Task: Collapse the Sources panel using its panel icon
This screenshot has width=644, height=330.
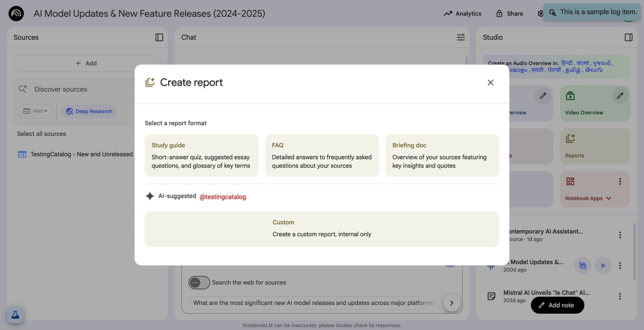Action: [x=159, y=37]
